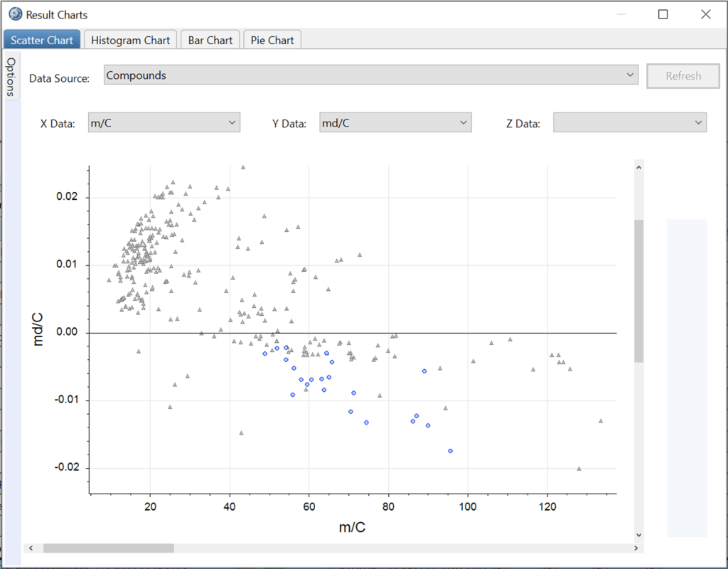Close the Result Charts window
Screen dimensions: 728x569
705,14
